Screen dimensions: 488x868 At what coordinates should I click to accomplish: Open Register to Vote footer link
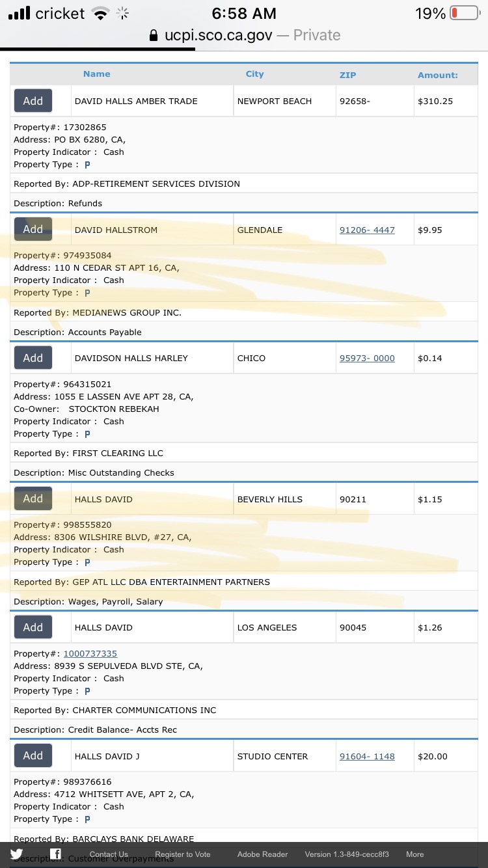[183, 854]
